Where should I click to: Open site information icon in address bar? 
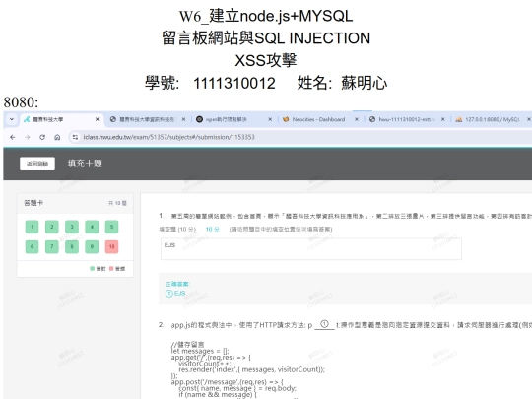pyautogui.click(x=75, y=137)
